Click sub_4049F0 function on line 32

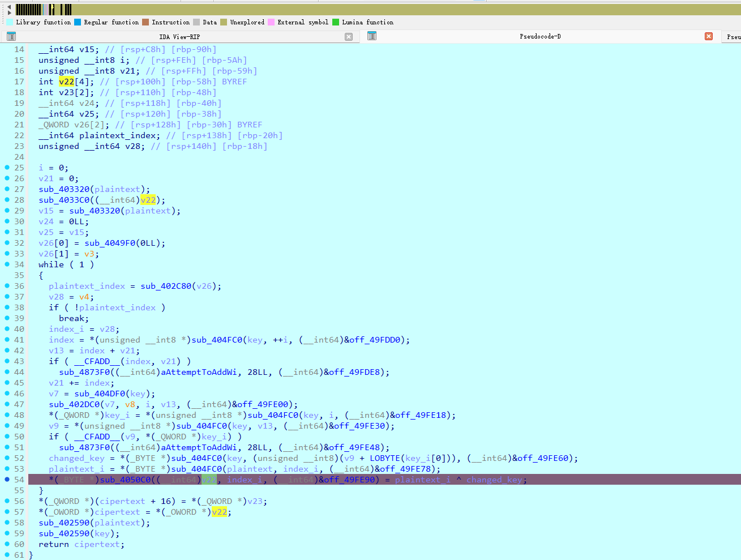110,243
